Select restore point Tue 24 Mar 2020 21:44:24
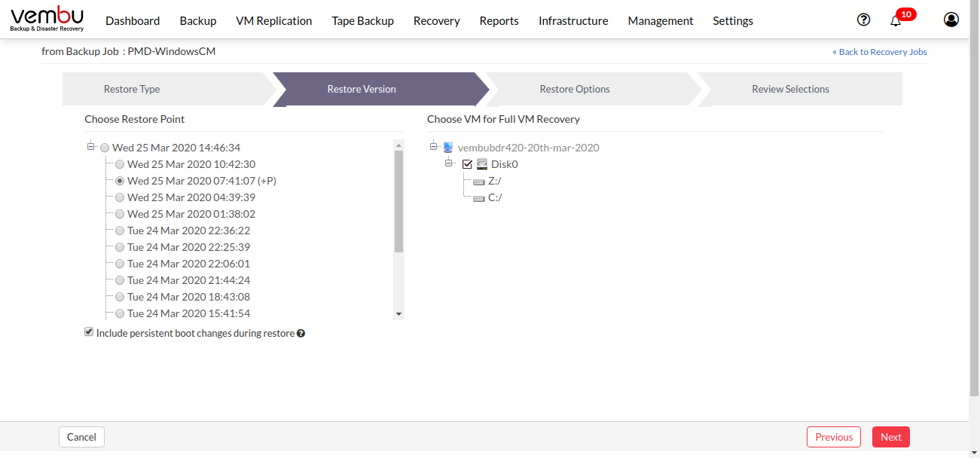The image size is (980, 458). 120,280
